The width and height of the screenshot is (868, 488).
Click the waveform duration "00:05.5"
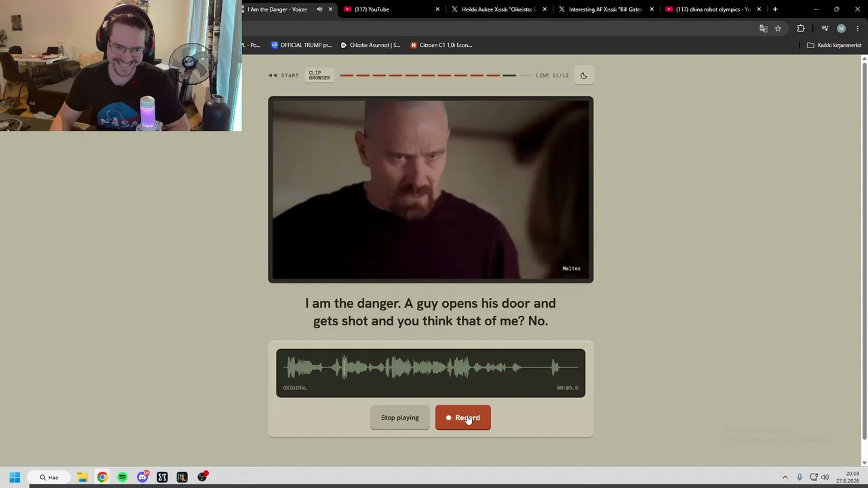point(567,388)
